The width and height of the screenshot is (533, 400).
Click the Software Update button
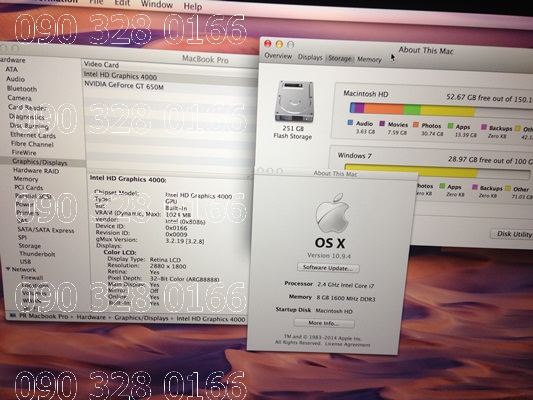[x=328, y=267]
